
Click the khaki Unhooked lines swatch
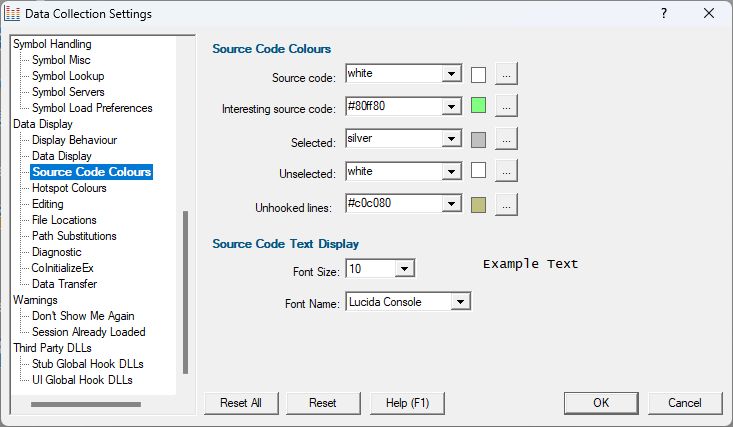[478, 205]
